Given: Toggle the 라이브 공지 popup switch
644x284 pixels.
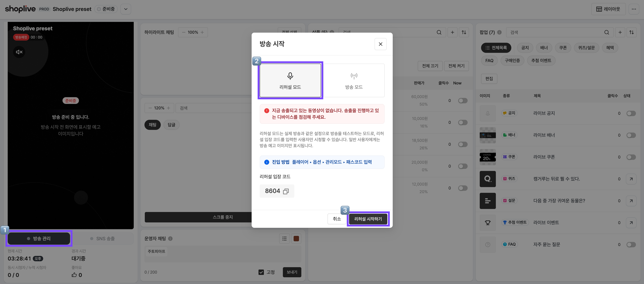Looking at the screenshot, I should tap(631, 113).
